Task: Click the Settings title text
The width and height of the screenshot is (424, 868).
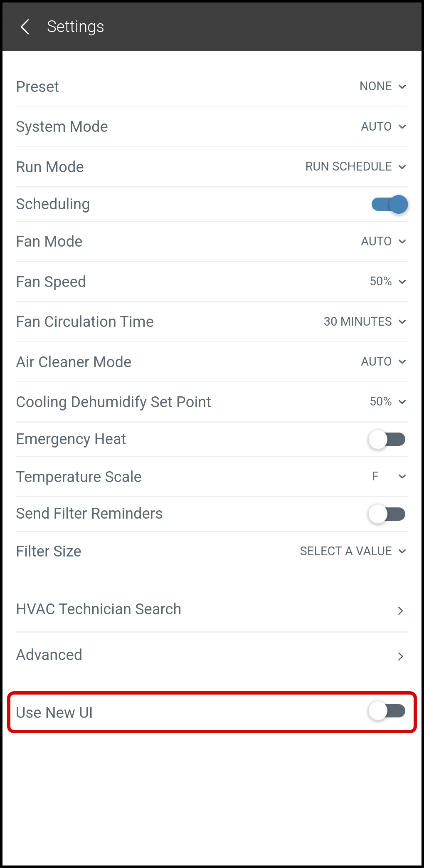Action: tap(75, 27)
